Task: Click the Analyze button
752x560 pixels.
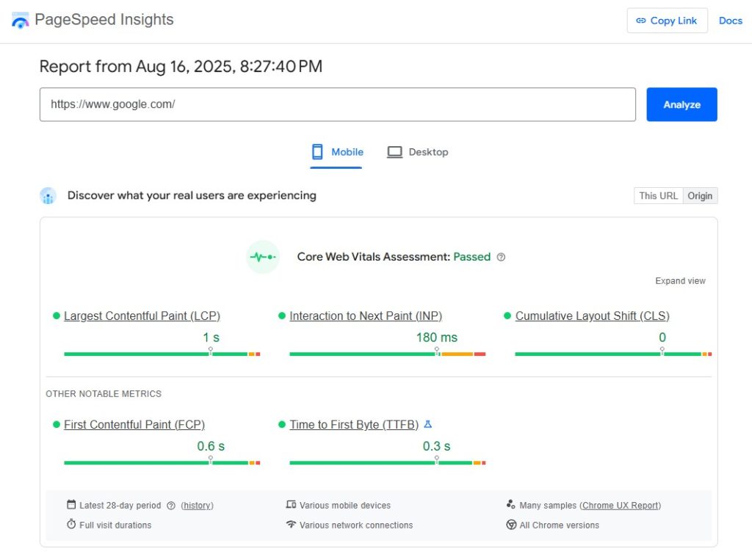Action: point(681,104)
